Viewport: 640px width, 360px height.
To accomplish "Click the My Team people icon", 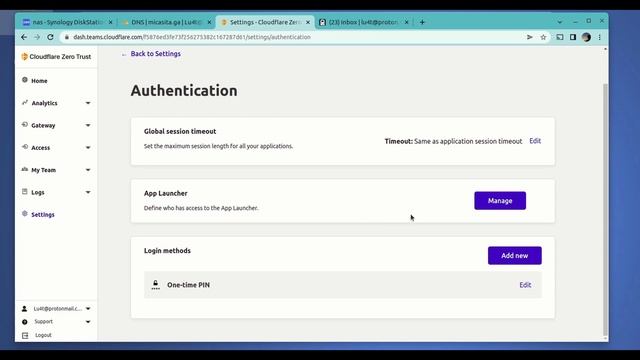I will click(24, 169).
